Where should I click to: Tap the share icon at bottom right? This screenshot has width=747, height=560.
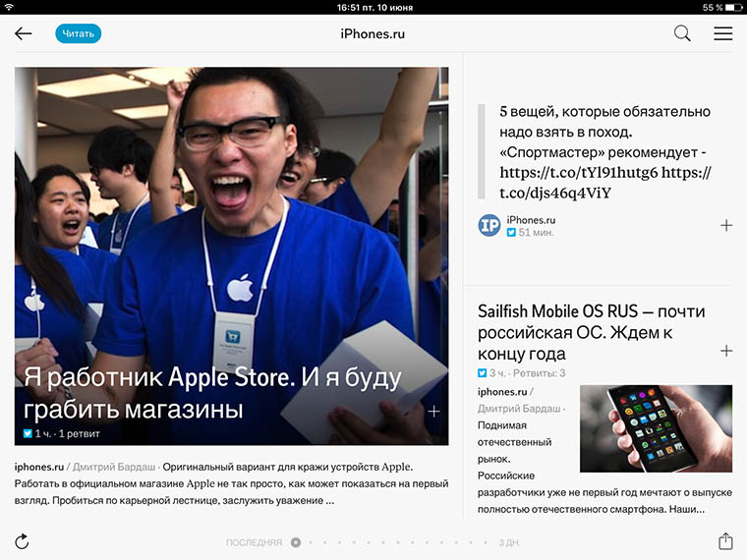(x=725, y=541)
